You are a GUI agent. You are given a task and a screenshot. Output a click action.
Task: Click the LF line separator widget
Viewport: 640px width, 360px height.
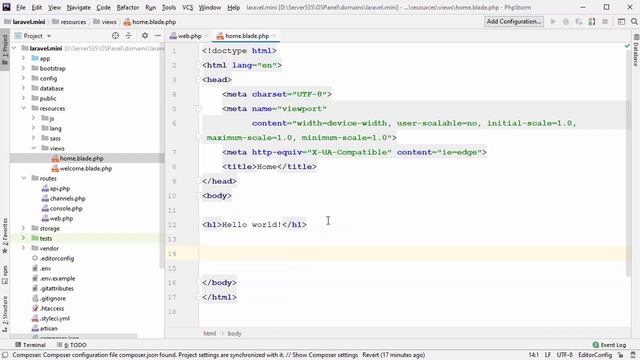point(548,355)
